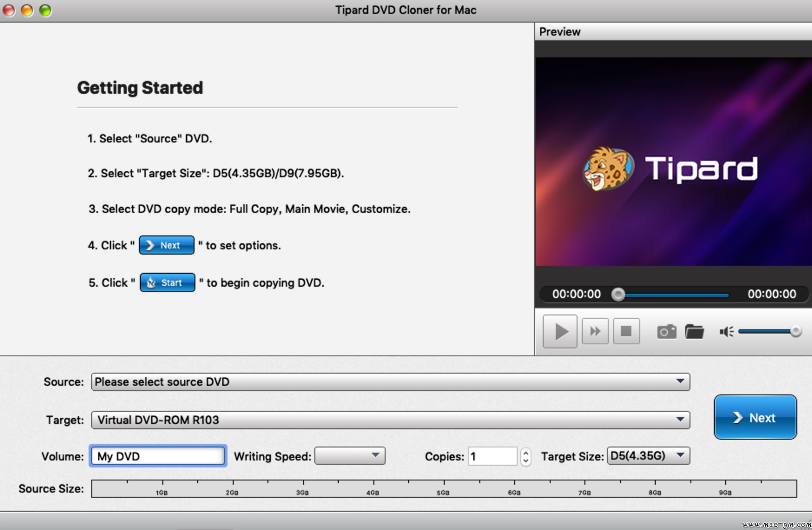Screen dimensions: 812x530
Task: Open the Target drive dropdown
Action: pyautogui.click(x=390, y=420)
